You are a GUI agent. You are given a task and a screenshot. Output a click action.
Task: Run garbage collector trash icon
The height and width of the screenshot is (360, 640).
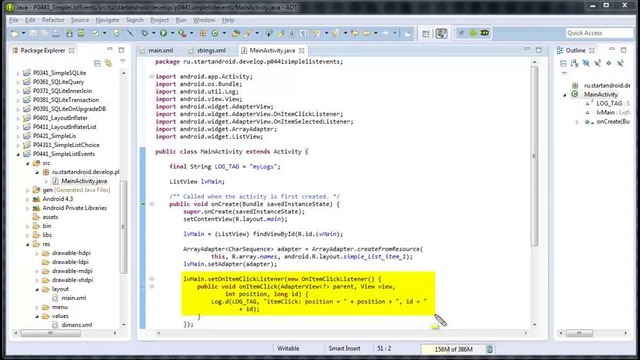click(x=490, y=349)
